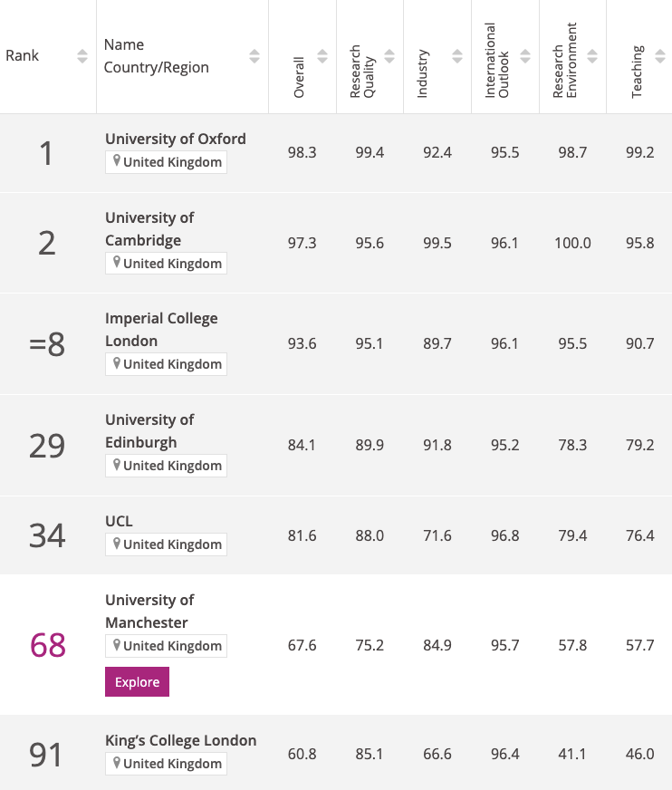Sort by Research Environment arrows

[x=592, y=56]
